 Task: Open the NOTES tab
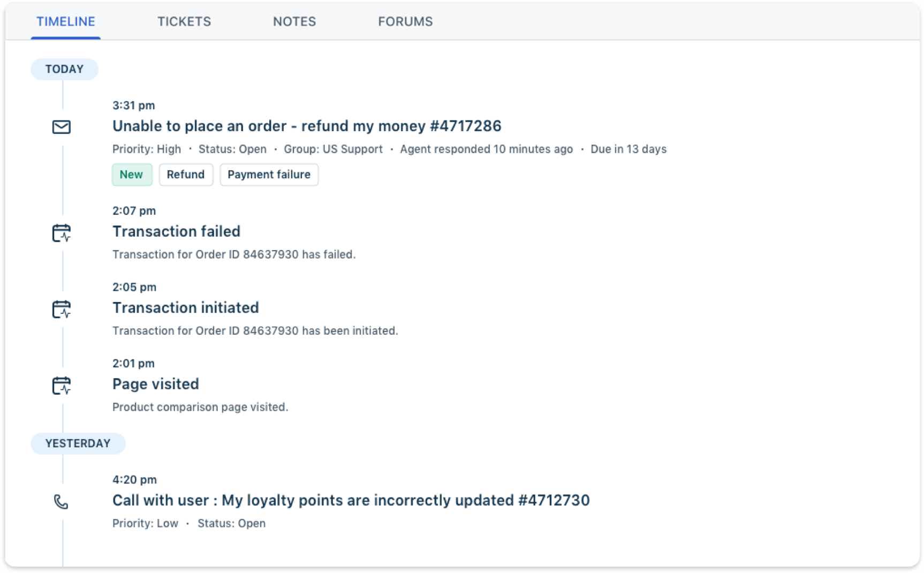(294, 21)
